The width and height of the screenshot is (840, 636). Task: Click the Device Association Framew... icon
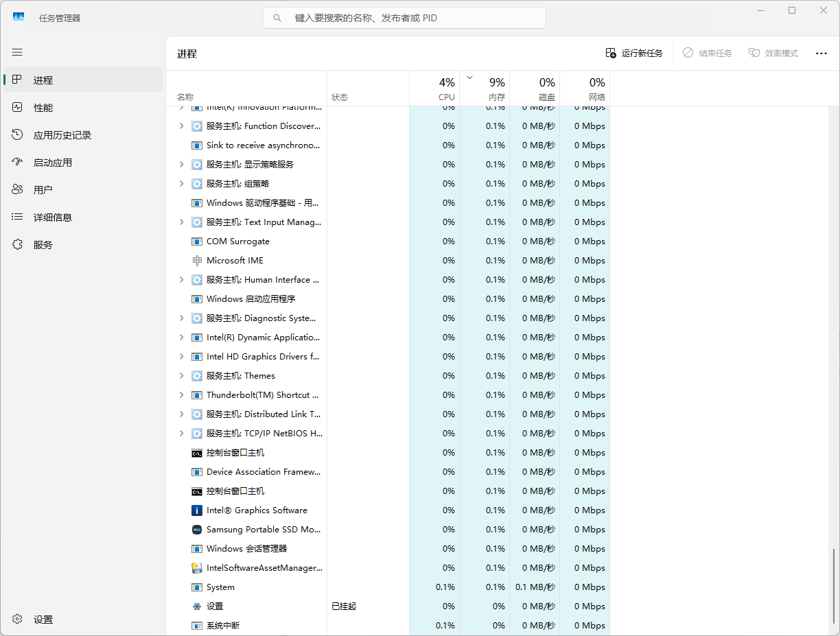[x=197, y=472]
